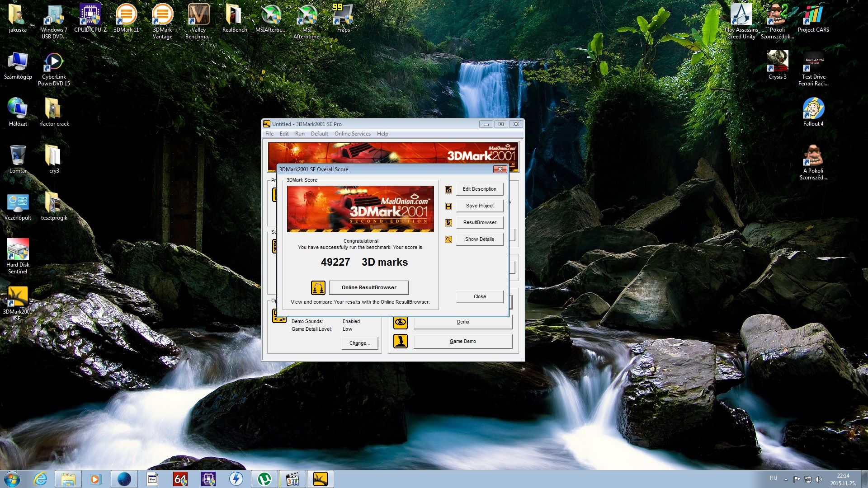Open Project CARS desktop shortcut
This screenshot has width=868, height=488.
pos(813,19)
